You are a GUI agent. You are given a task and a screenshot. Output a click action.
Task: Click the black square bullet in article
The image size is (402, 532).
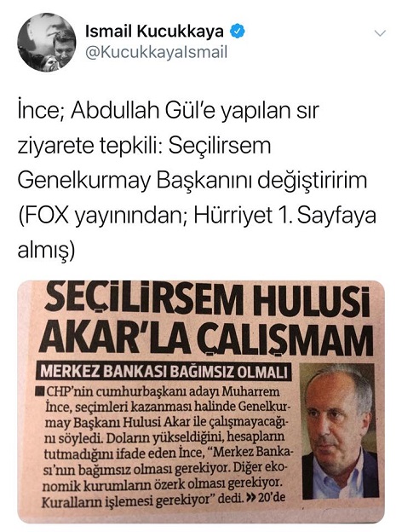pyautogui.click(x=40, y=391)
